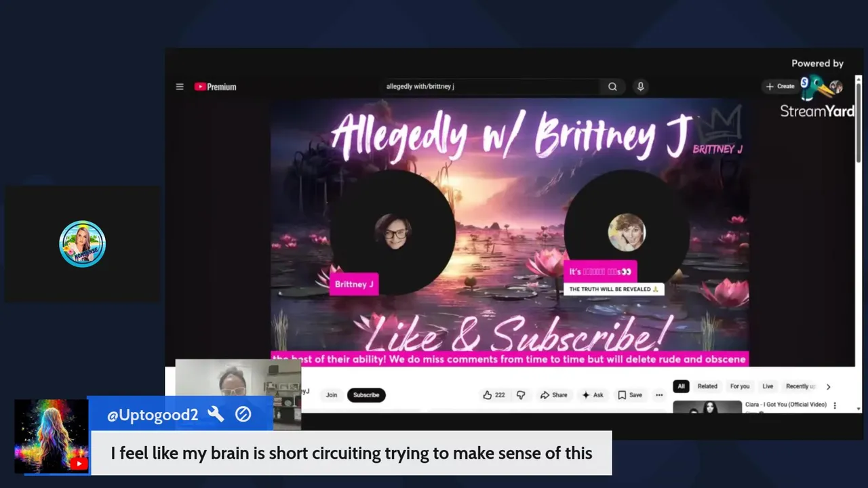This screenshot has width=868, height=488.
Task: Click the wrench icon beside @Uptogood2
Action: click(x=216, y=414)
